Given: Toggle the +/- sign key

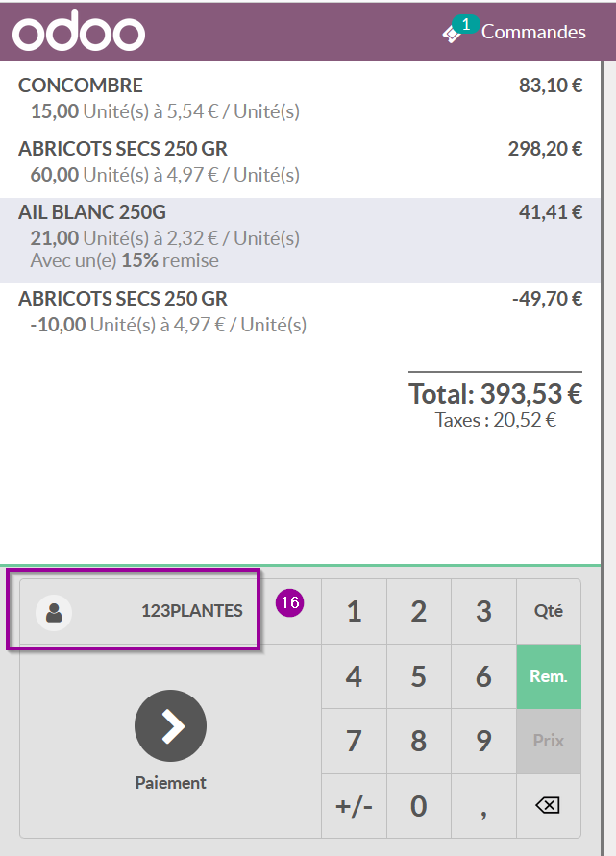Looking at the screenshot, I should (354, 806).
